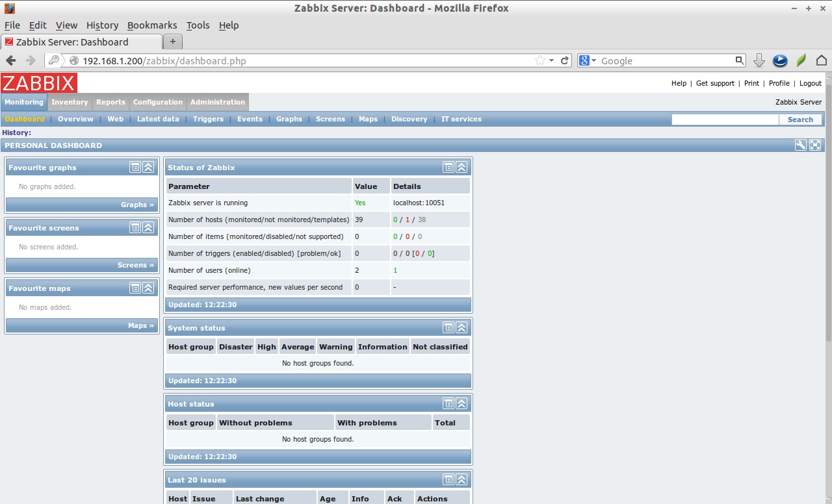The height and width of the screenshot is (504, 832).
Task: Open search engine selector dropdown
Action: pos(588,60)
